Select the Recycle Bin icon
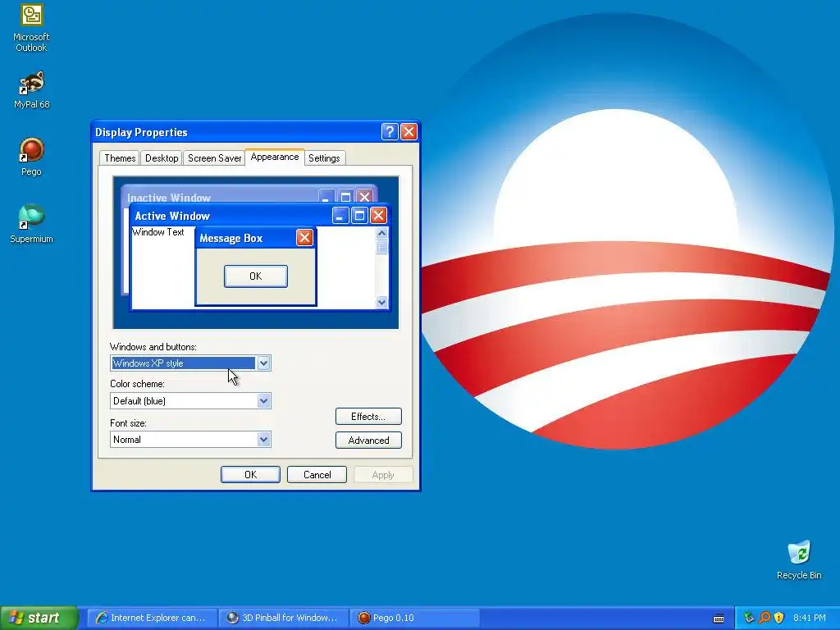The height and width of the screenshot is (630, 840). (799, 559)
